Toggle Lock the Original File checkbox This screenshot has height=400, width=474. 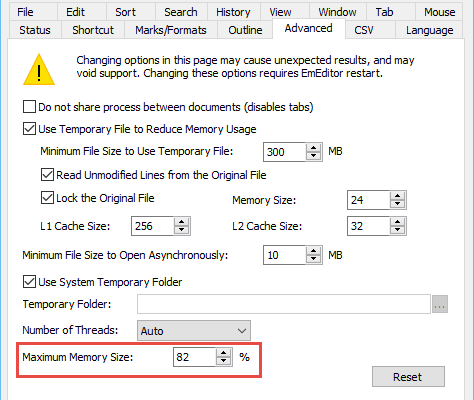pos(47,198)
